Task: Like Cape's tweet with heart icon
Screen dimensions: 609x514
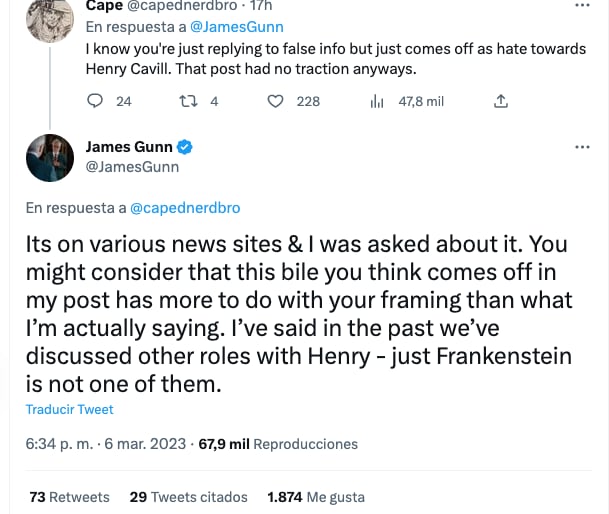Action: (x=277, y=101)
